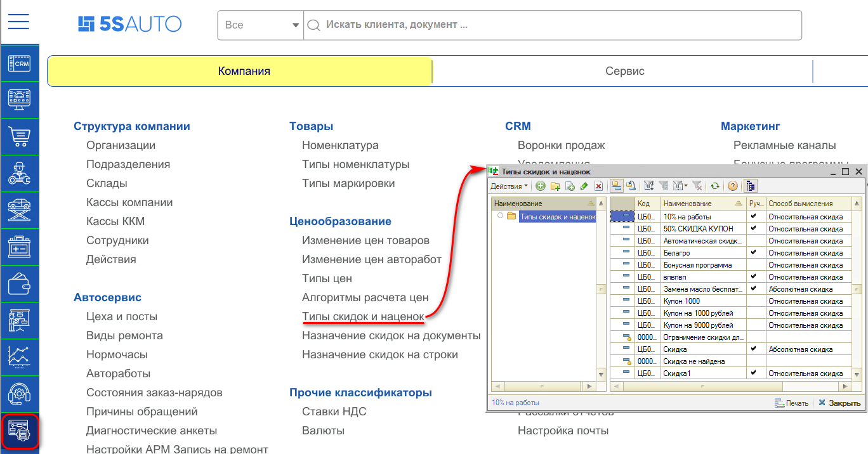Open the mechanic with wrench sidebar section

(20, 173)
